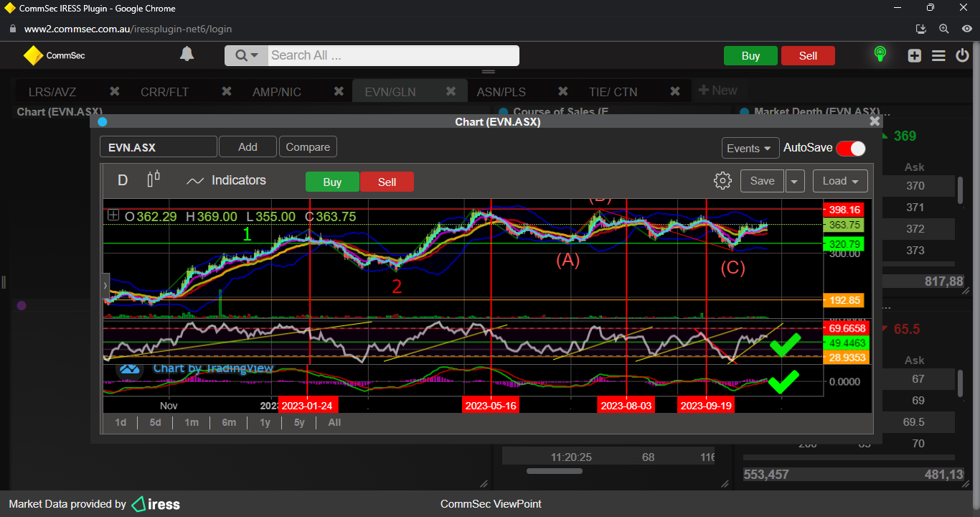The image size is (980, 517).
Task: Click the add widget plus icon
Action: pos(914,55)
